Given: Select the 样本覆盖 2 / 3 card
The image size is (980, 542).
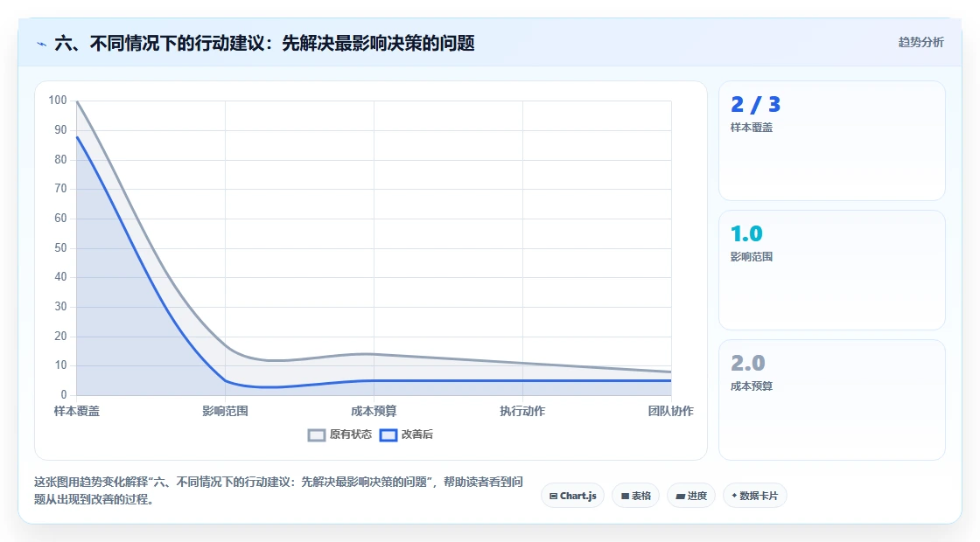Looking at the screenshot, I should [832, 141].
